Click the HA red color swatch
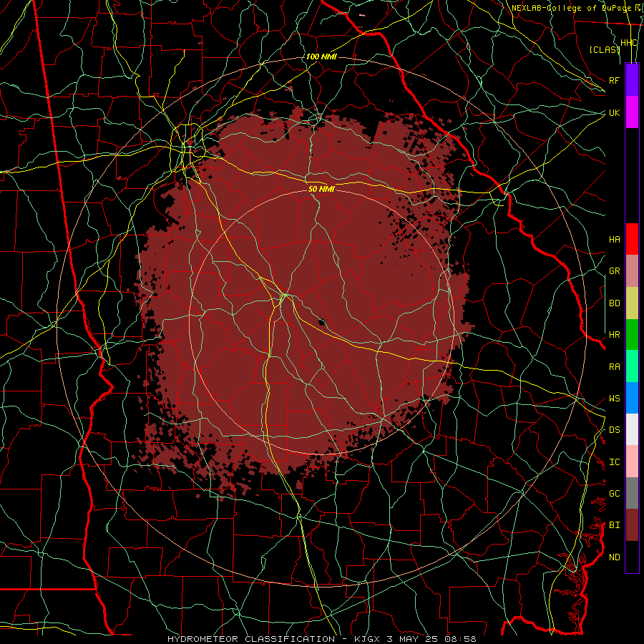This screenshot has width=644, height=644. 632,239
